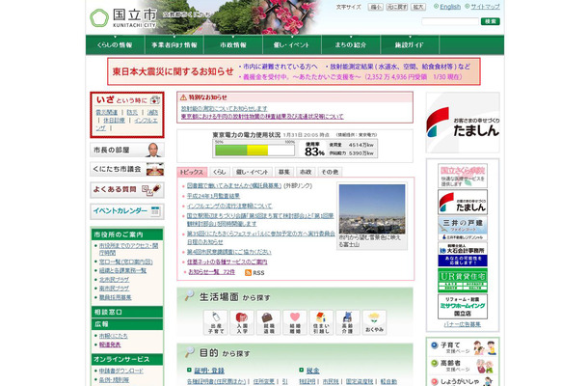
Task: Open the くにたち市議会 banner
Action: (127, 169)
